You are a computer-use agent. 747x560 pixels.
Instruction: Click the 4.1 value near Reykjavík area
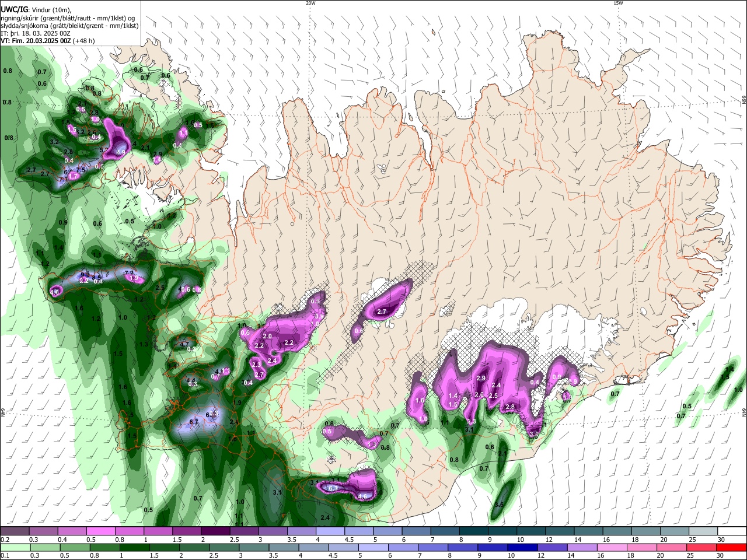click(x=220, y=371)
